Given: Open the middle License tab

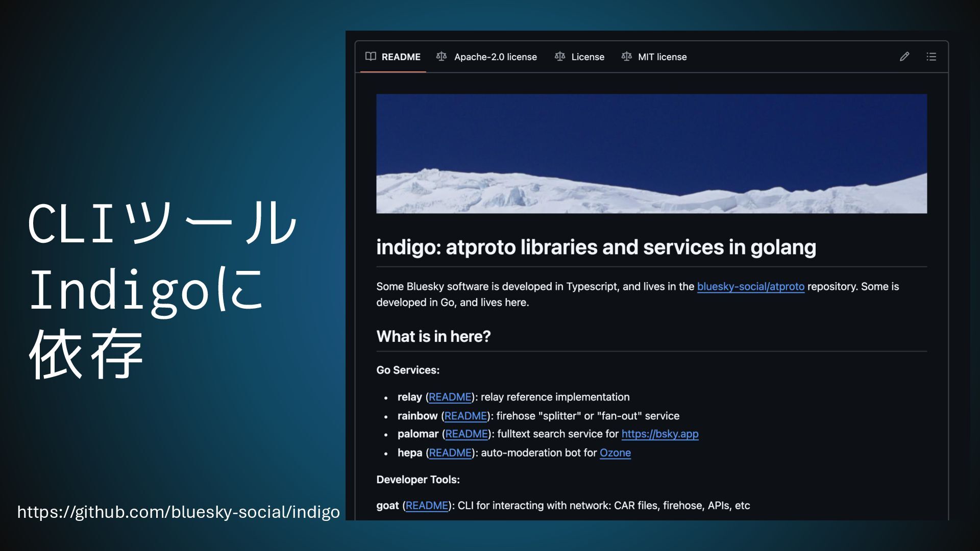Looking at the screenshot, I should click(x=587, y=57).
